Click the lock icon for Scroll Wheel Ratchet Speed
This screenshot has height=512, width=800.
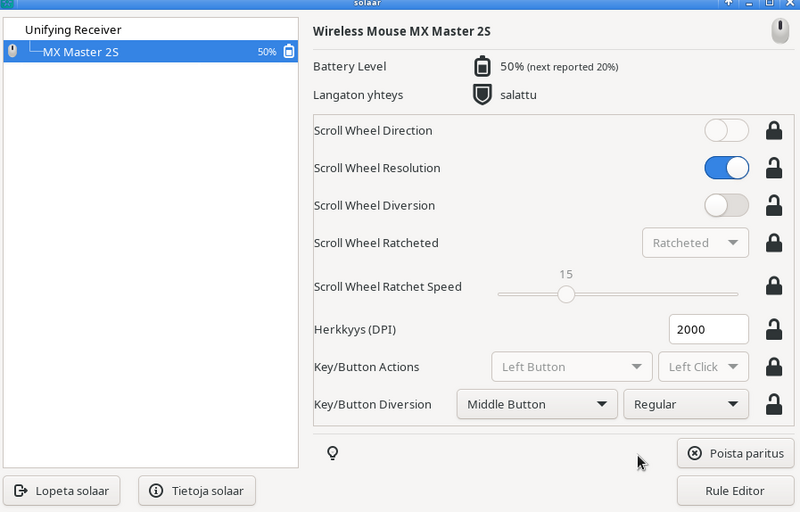[x=774, y=286]
